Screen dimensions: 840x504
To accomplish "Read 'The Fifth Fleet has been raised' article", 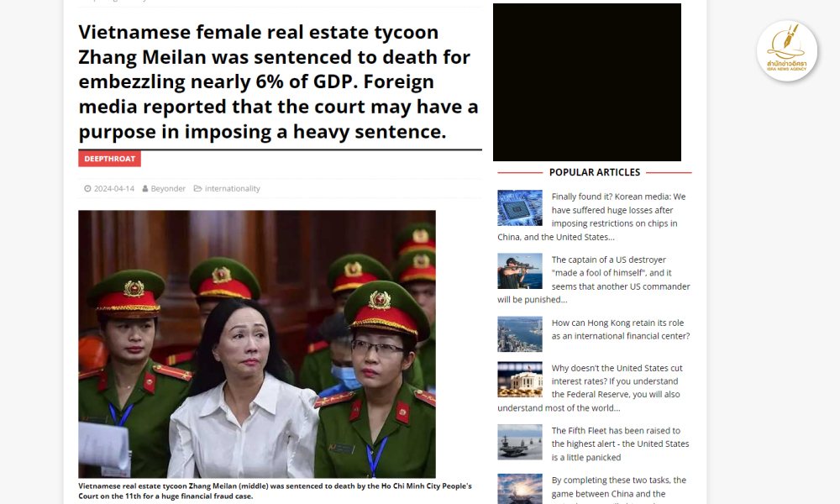I will pyautogui.click(x=621, y=444).
